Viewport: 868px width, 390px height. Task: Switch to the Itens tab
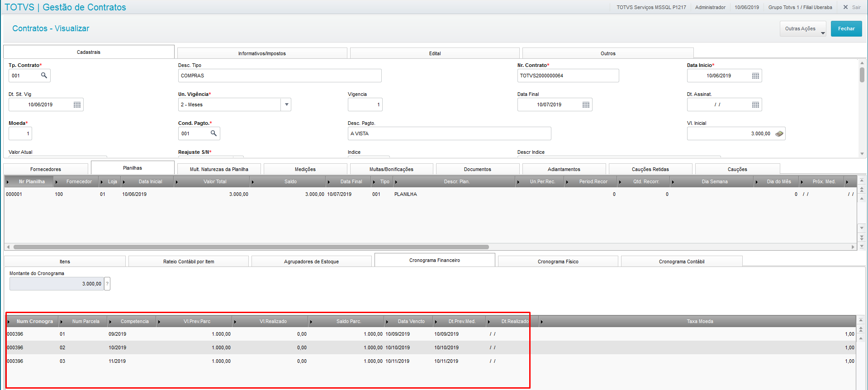65,262
